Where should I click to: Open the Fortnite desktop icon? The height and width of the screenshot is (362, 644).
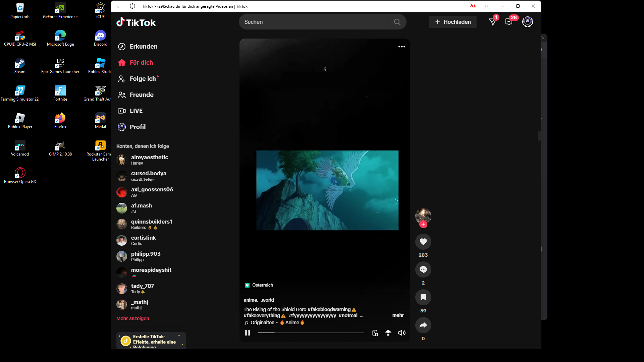pos(60,93)
